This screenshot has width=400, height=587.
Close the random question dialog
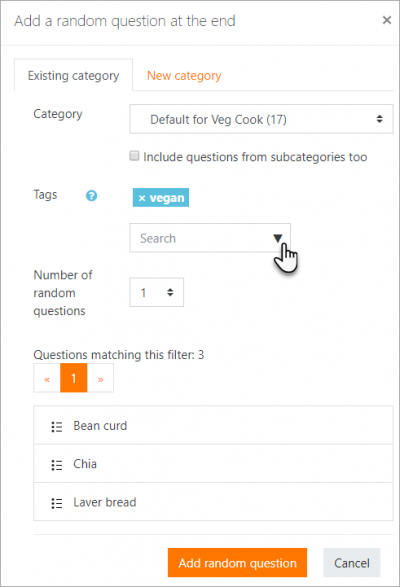tap(387, 20)
